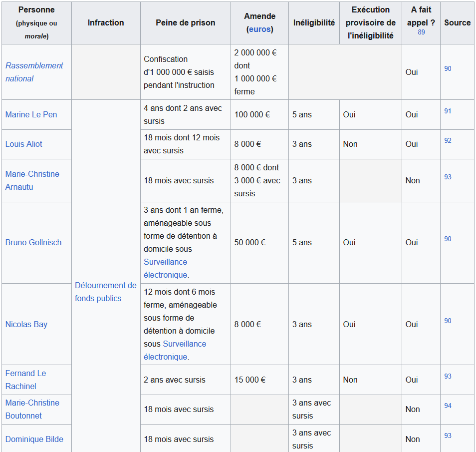Open the Bruno Gollnisch link
Image resolution: width=476 pixels, height=452 pixels.
click(x=33, y=243)
